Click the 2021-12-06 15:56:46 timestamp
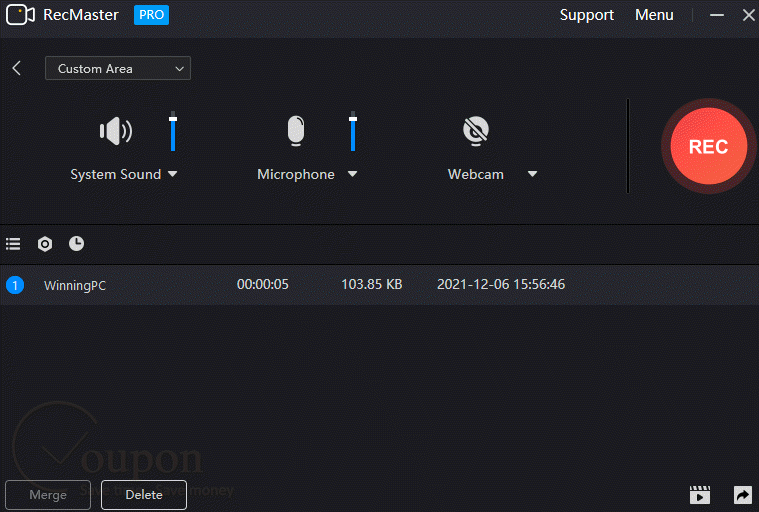 [x=501, y=284]
